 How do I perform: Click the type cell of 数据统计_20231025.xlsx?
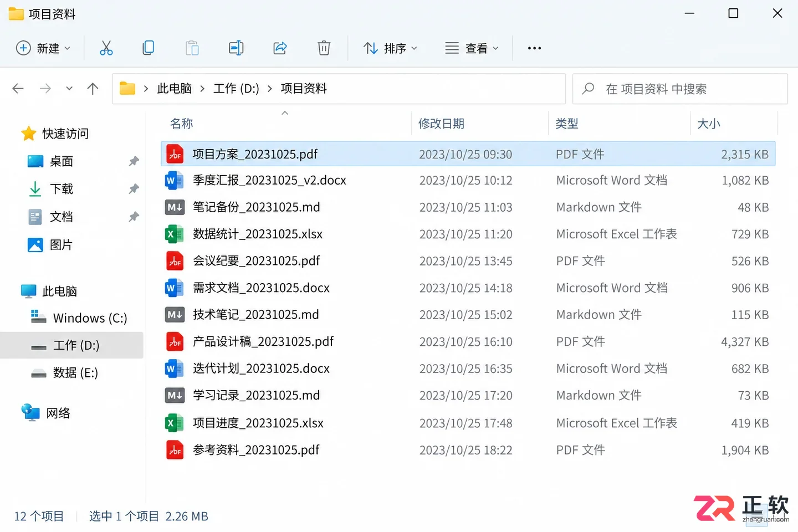pyautogui.click(x=616, y=234)
